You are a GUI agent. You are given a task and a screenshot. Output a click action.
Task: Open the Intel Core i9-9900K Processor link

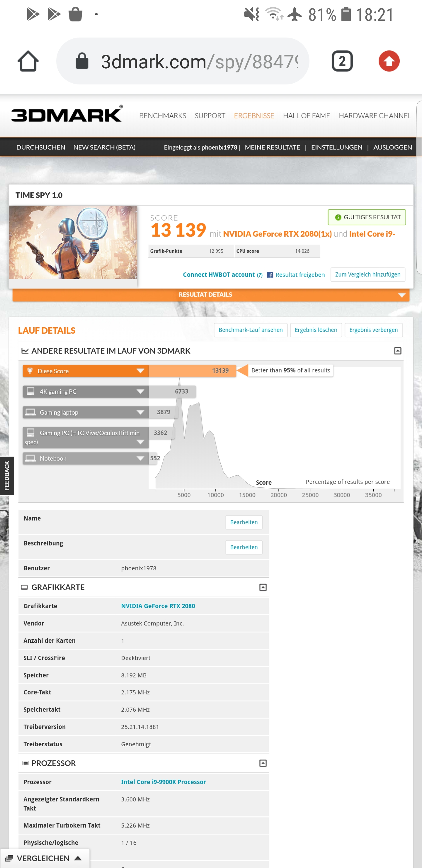pyautogui.click(x=163, y=782)
